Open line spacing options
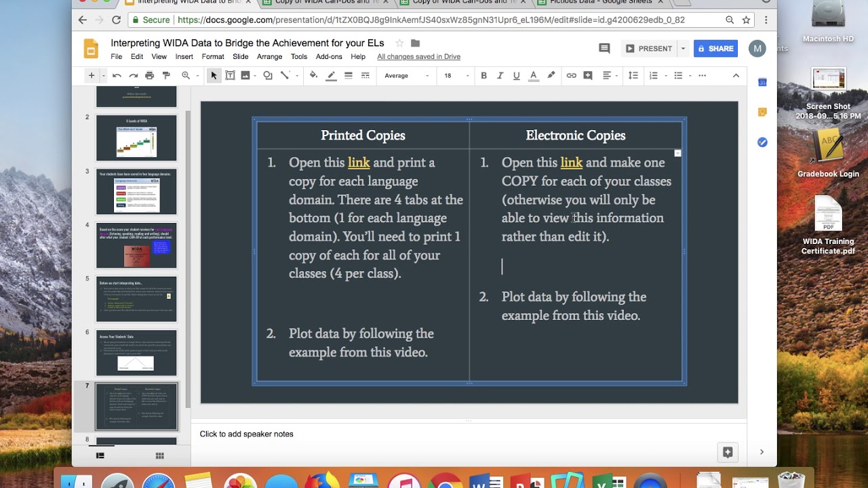The image size is (868, 488). (x=633, y=75)
